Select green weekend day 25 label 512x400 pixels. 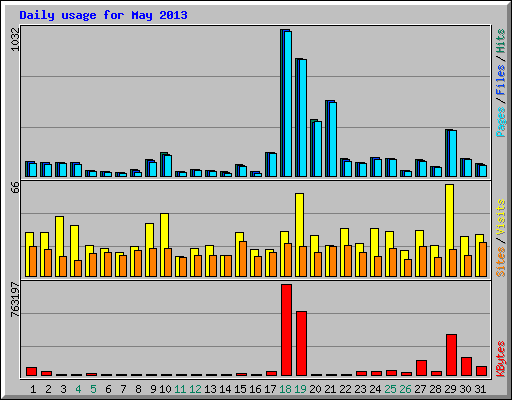(390, 389)
